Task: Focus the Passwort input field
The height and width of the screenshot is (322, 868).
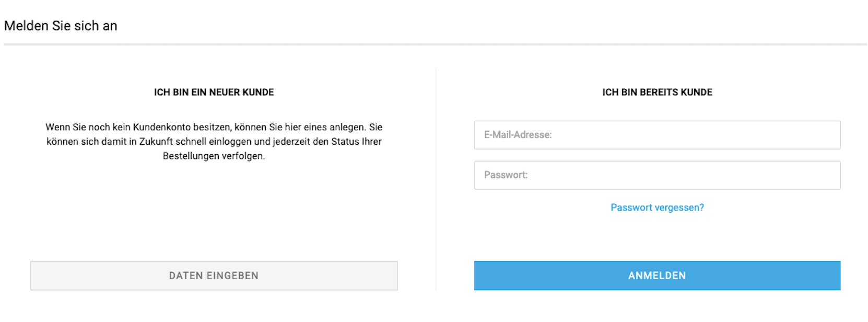Action: pyautogui.click(x=656, y=175)
